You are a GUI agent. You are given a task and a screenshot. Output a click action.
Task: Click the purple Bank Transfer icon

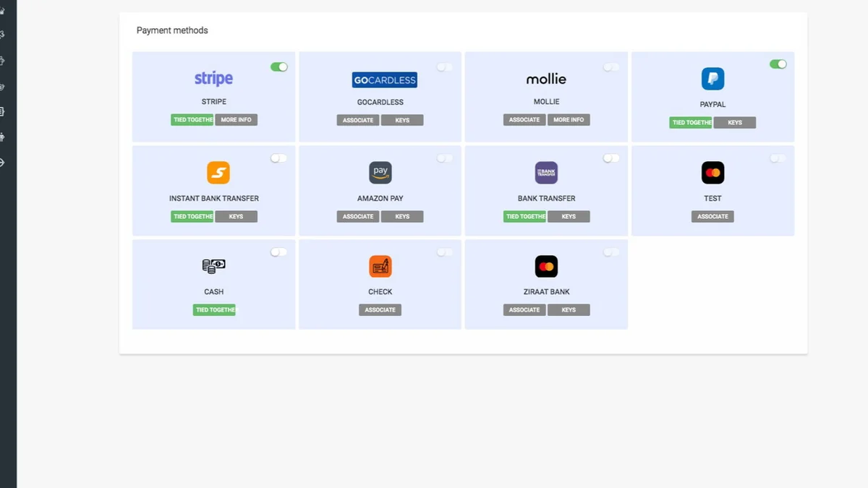coord(546,173)
